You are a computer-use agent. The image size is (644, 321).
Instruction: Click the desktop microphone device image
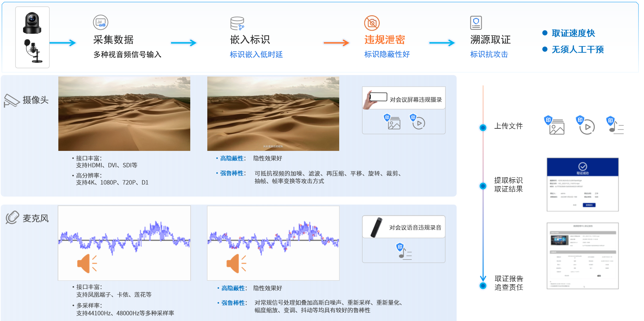[x=33, y=51]
